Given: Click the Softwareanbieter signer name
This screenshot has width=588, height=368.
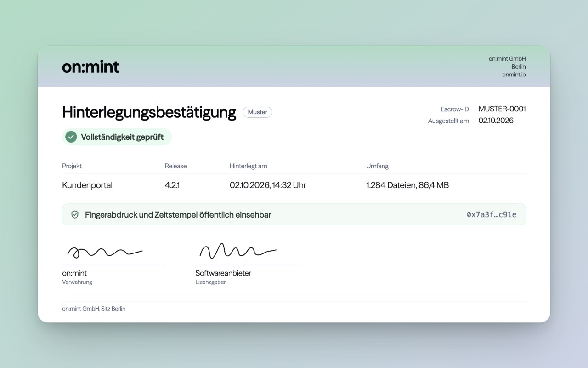Looking at the screenshot, I should point(223,273).
